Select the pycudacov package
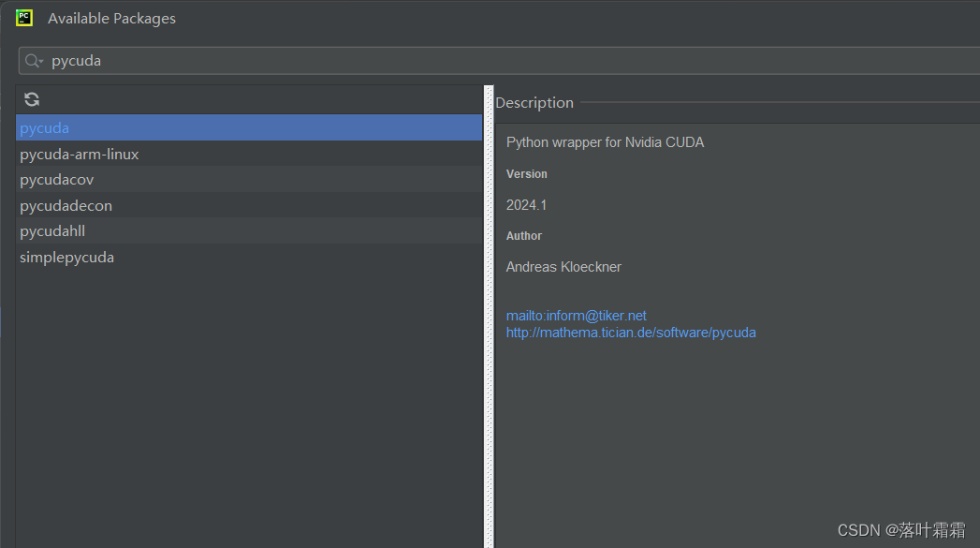 tap(249, 180)
